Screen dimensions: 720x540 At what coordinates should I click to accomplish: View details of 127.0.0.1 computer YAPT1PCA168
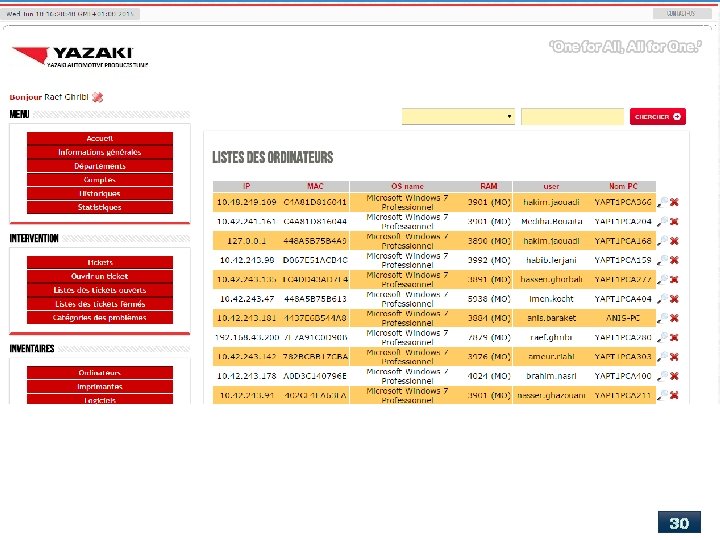[663, 241]
